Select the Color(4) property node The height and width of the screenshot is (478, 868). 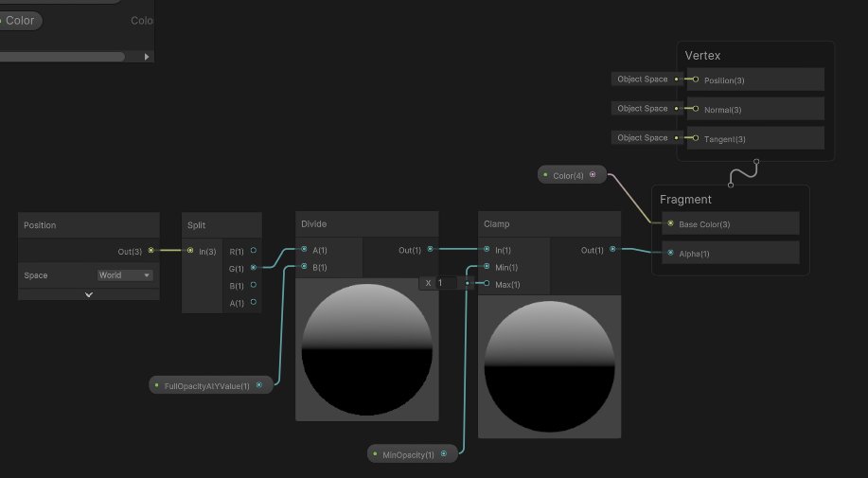click(572, 175)
